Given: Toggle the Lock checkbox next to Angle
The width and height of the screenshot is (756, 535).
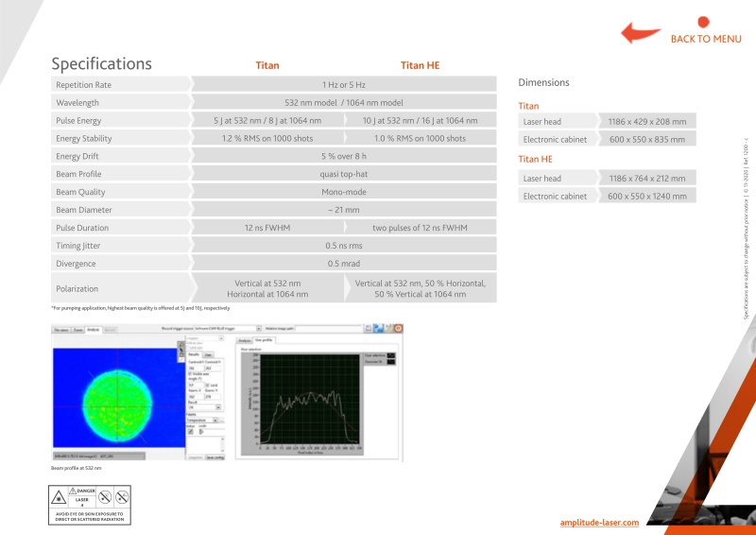Looking at the screenshot, I should [x=207, y=385].
